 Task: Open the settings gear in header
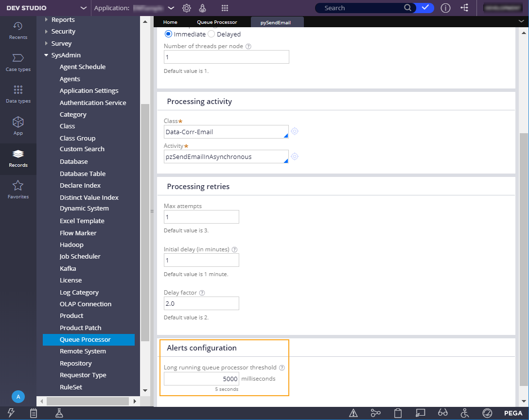[187, 8]
